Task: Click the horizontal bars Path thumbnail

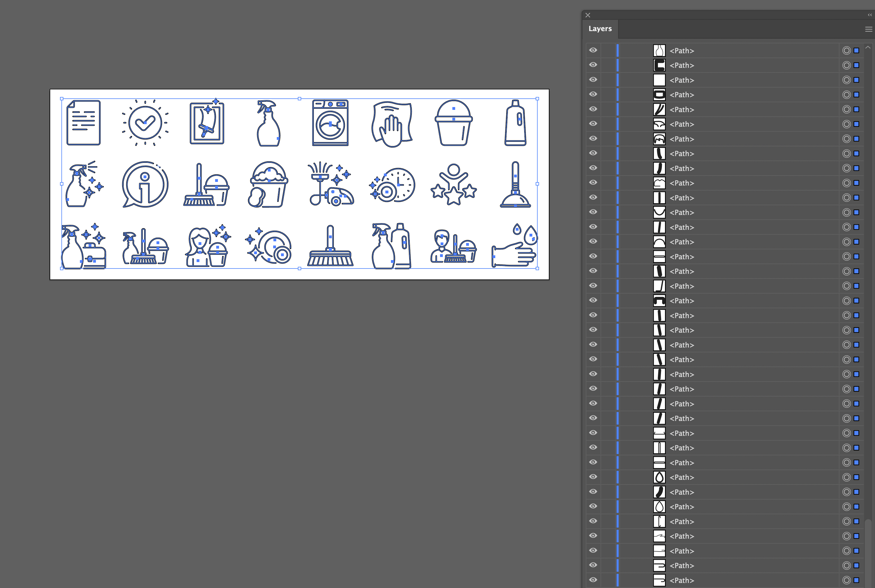Action: (659, 256)
